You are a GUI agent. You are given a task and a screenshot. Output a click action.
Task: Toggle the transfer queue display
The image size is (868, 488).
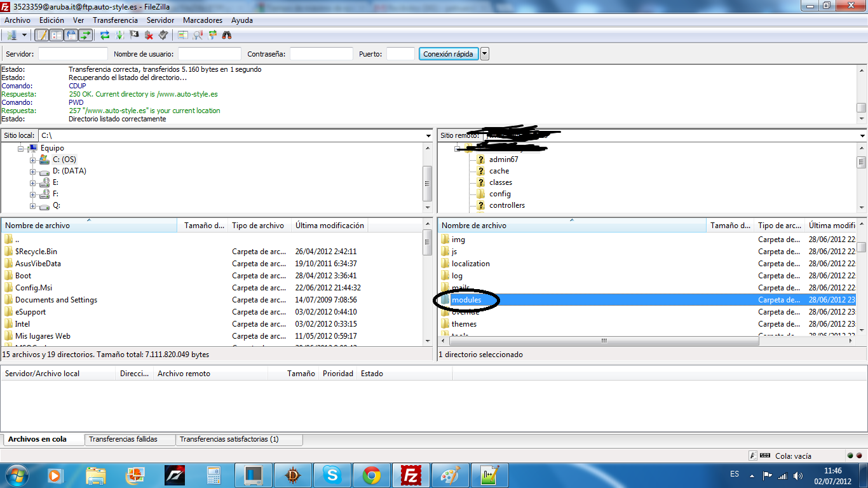(85, 35)
